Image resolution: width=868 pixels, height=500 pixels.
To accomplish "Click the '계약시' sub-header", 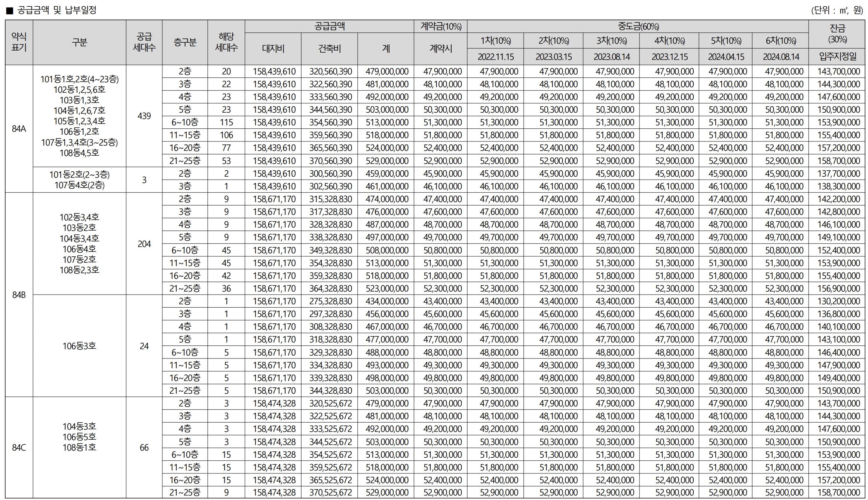I will tap(441, 49).
